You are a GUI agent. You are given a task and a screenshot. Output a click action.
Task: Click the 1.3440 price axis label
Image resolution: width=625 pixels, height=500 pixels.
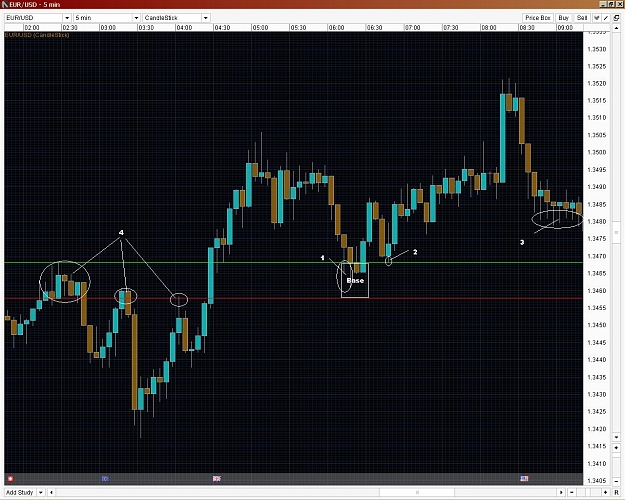(x=597, y=360)
